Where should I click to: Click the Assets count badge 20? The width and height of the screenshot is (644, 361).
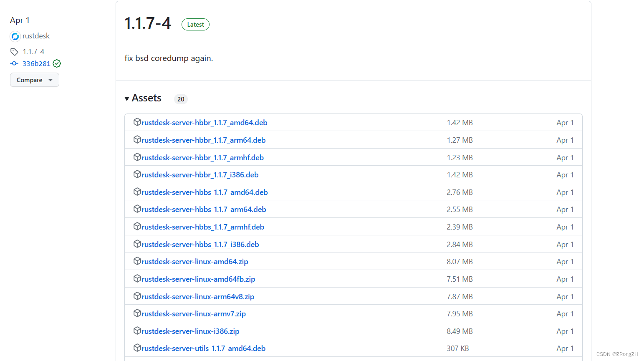tap(181, 99)
